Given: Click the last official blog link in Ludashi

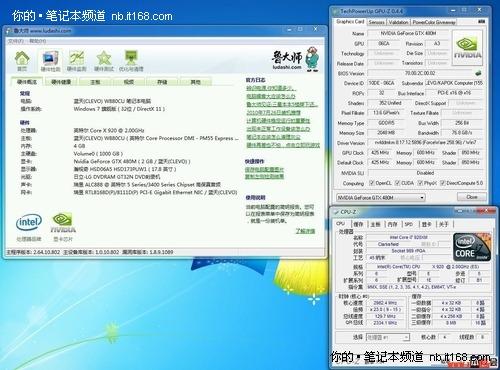Looking at the screenshot, I should [283, 145].
